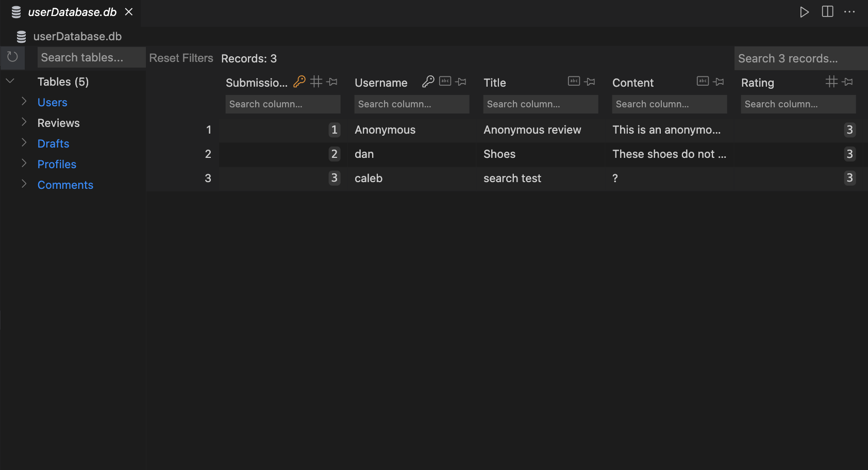Click row number 1 in the table
Viewport: 868px width, 470px height.
tap(209, 130)
